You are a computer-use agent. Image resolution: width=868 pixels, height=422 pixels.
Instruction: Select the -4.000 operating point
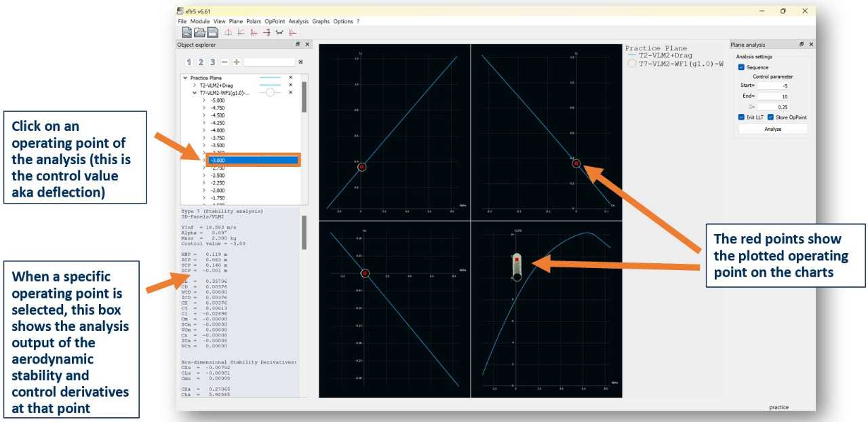[218, 130]
